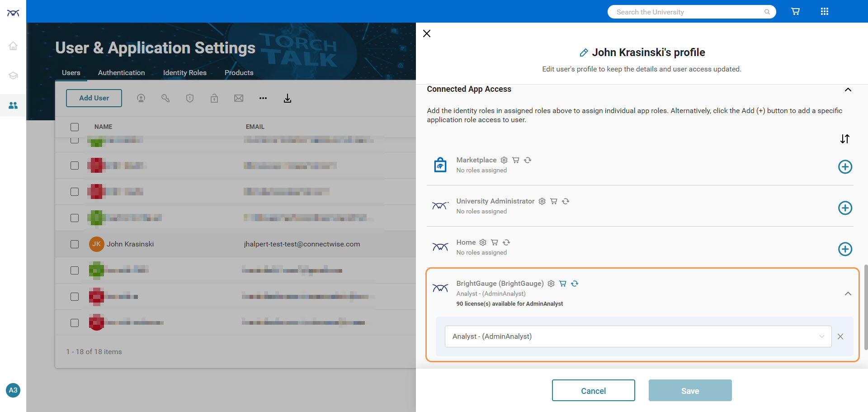This screenshot has height=412, width=868.
Task: Open the shopping cart in the top bar
Action: [x=795, y=12]
